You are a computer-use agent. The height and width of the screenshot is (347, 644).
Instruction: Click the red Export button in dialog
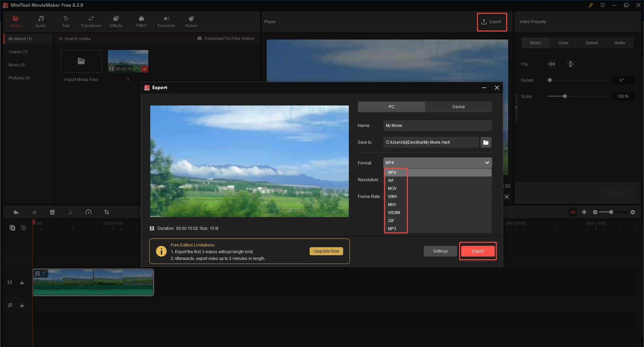click(478, 251)
